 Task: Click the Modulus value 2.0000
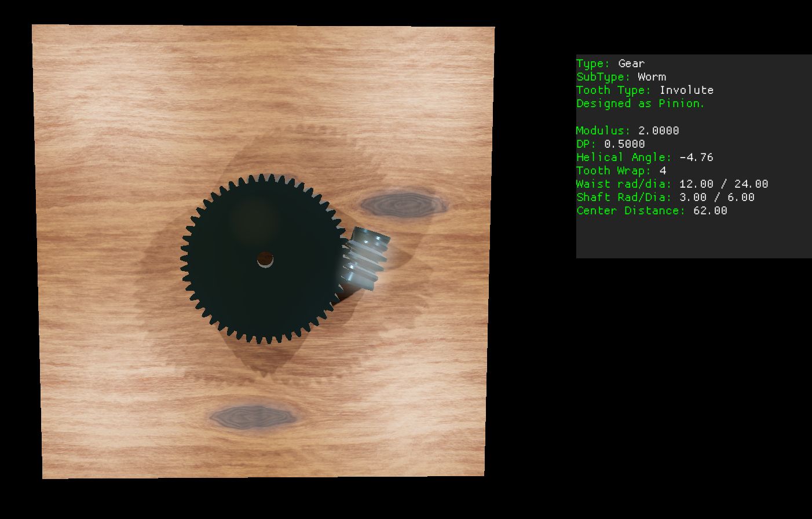(x=658, y=131)
